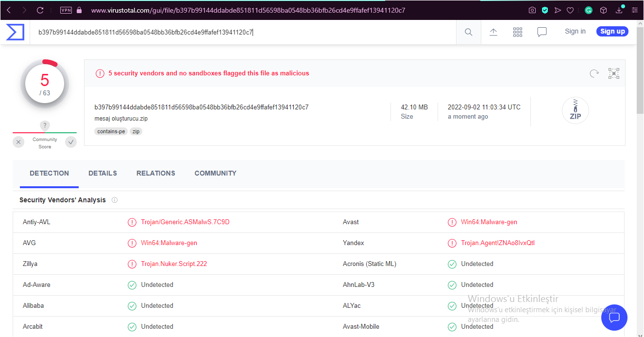This screenshot has width=644, height=337.
Task: Click the 42.10 MB size value
Action: tap(414, 107)
